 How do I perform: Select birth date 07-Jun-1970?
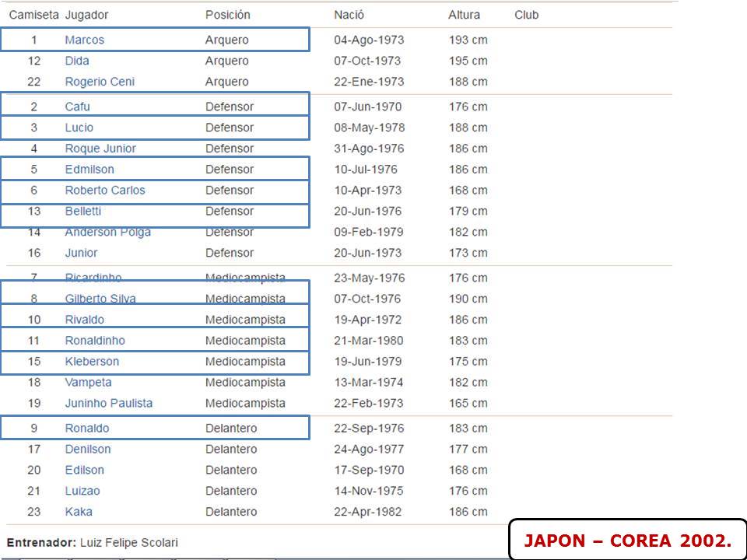[x=368, y=107]
